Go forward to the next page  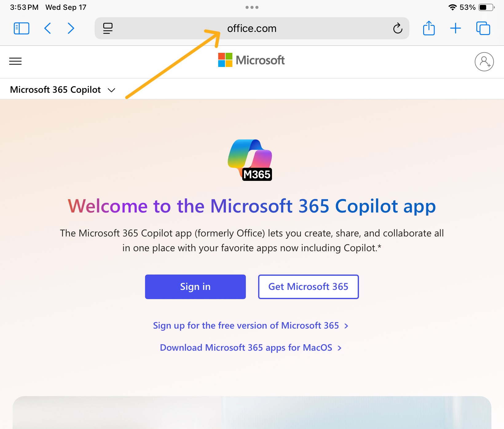tap(71, 28)
